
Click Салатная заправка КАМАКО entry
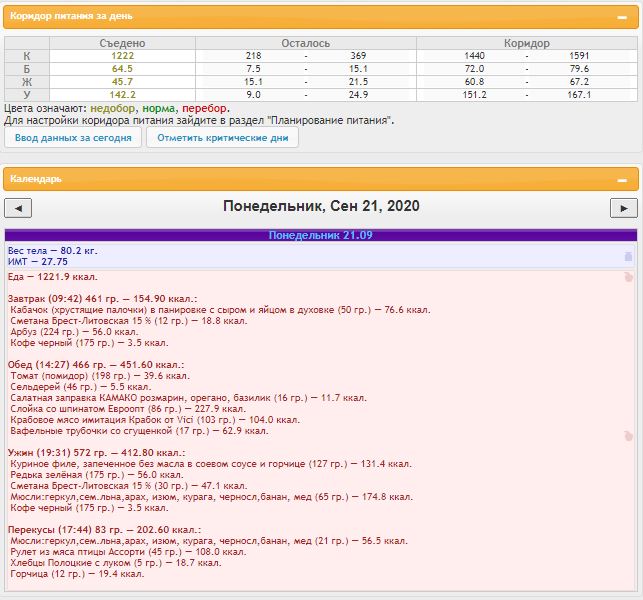click(x=189, y=398)
